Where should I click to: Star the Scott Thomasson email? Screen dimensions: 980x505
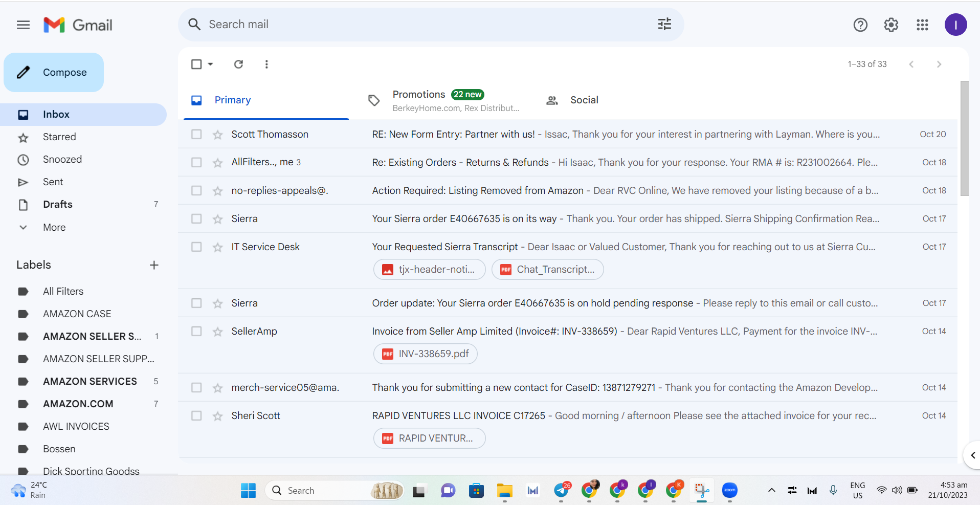[x=218, y=135]
